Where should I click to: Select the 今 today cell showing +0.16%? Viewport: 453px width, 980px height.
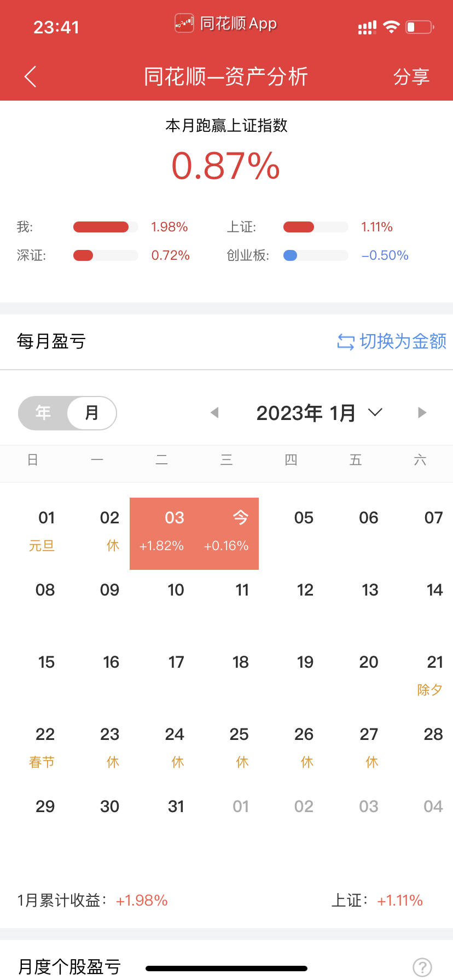coord(226,534)
